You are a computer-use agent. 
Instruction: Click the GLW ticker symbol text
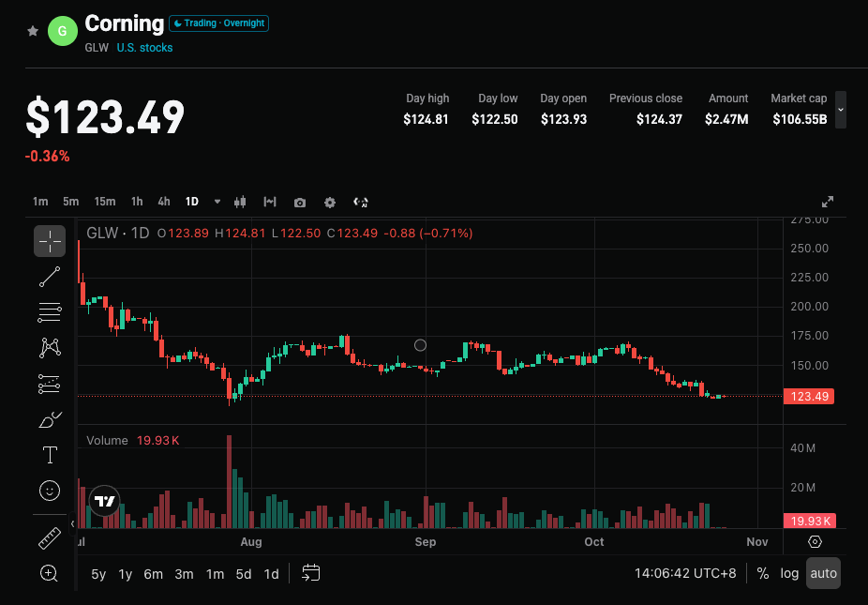tap(97, 48)
